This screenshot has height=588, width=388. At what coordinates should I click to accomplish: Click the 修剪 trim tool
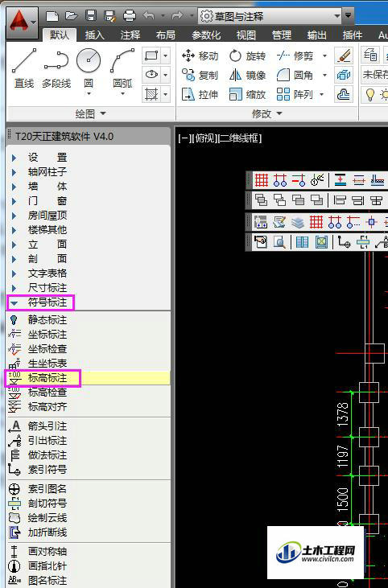(295, 56)
